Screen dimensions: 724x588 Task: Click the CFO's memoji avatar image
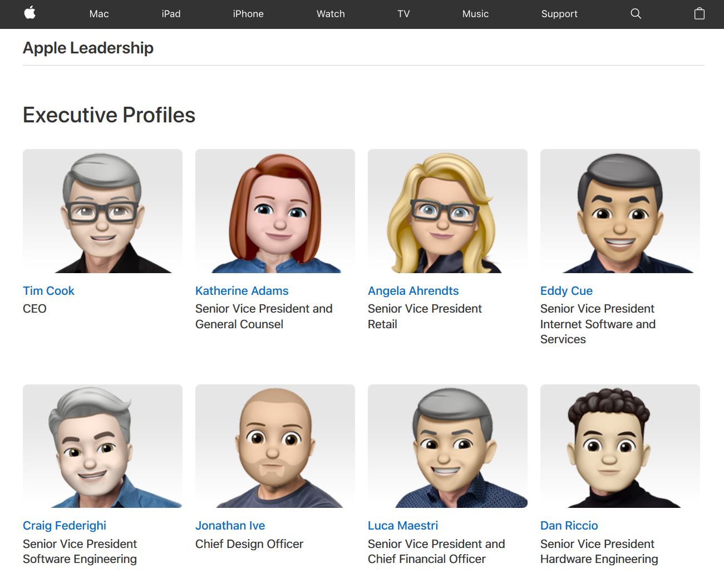point(447,446)
